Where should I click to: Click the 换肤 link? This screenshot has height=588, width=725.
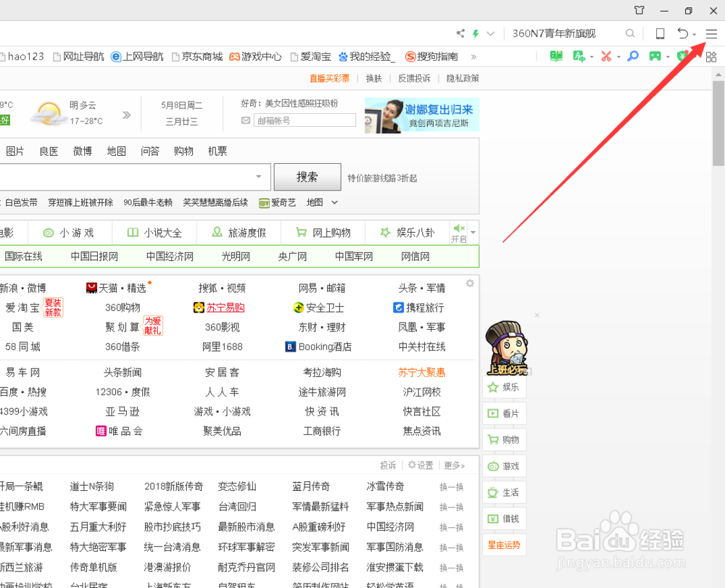pos(374,78)
